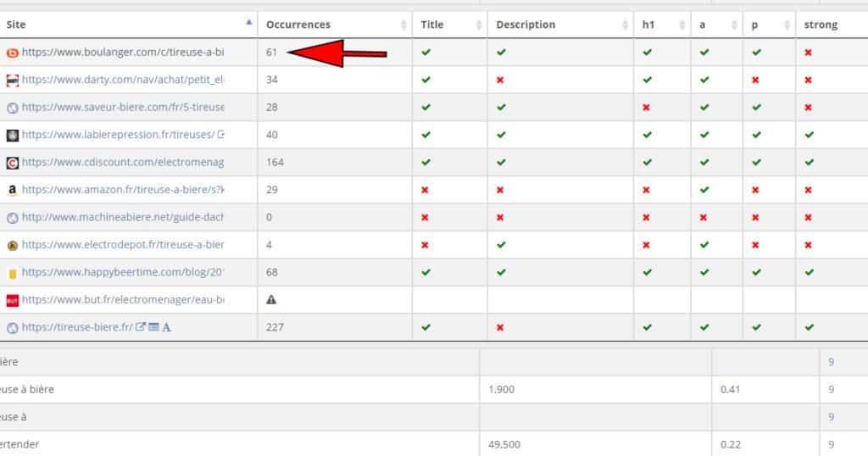Open the electrodepot.fr tireuse-a-bier link
868x456 pixels.
(123, 245)
